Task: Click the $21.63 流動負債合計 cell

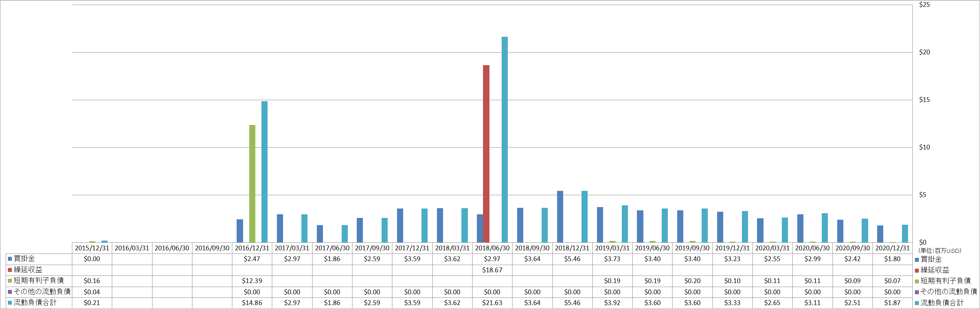Action: [492, 303]
